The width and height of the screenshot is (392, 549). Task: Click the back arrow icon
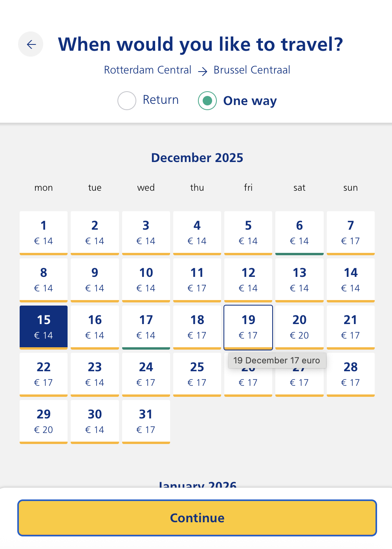click(31, 44)
